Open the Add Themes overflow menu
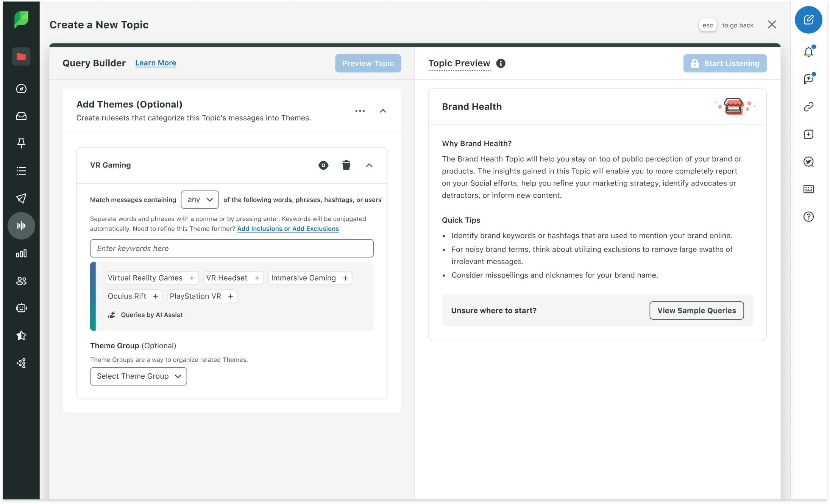 point(360,111)
